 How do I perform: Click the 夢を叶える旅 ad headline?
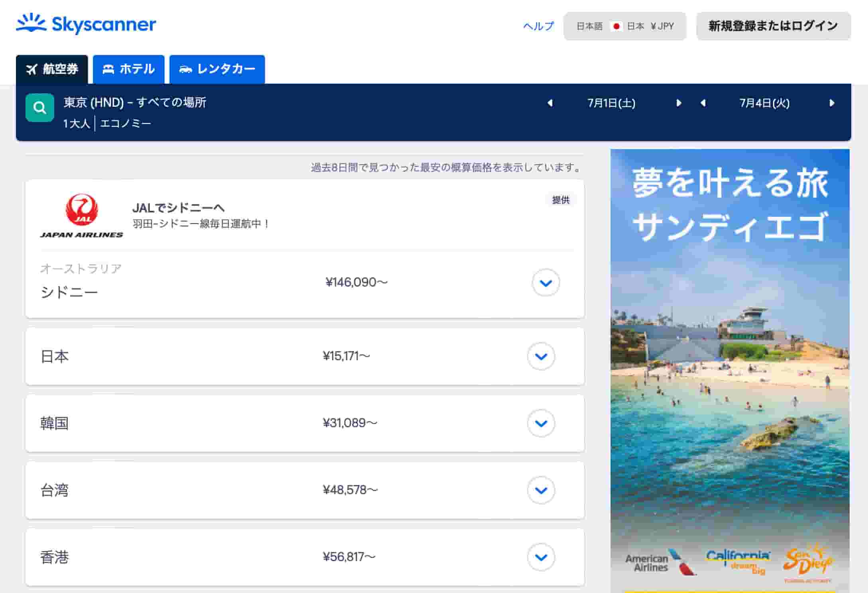730,183
